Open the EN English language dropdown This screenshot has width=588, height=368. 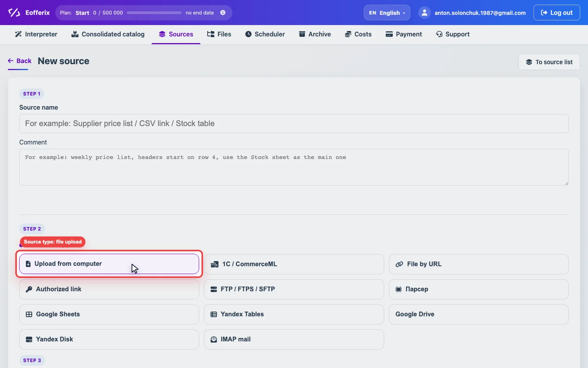(x=387, y=13)
